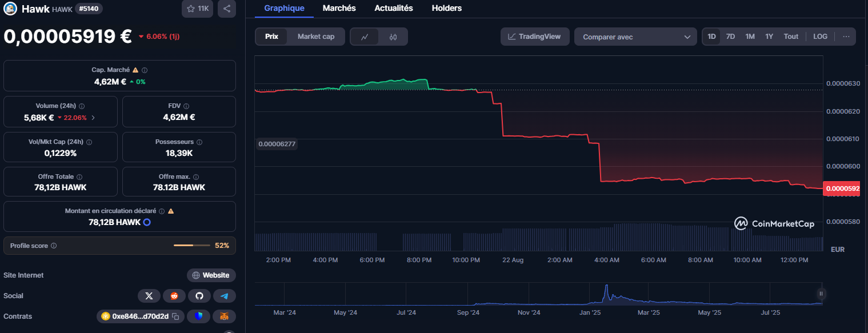
Task: Switch chart to Prix view
Action: [x=271, y=37]
